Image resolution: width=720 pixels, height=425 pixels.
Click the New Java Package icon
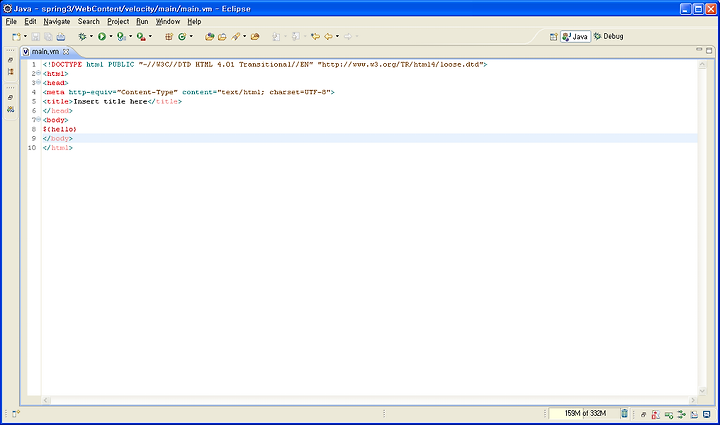point(169,37)
